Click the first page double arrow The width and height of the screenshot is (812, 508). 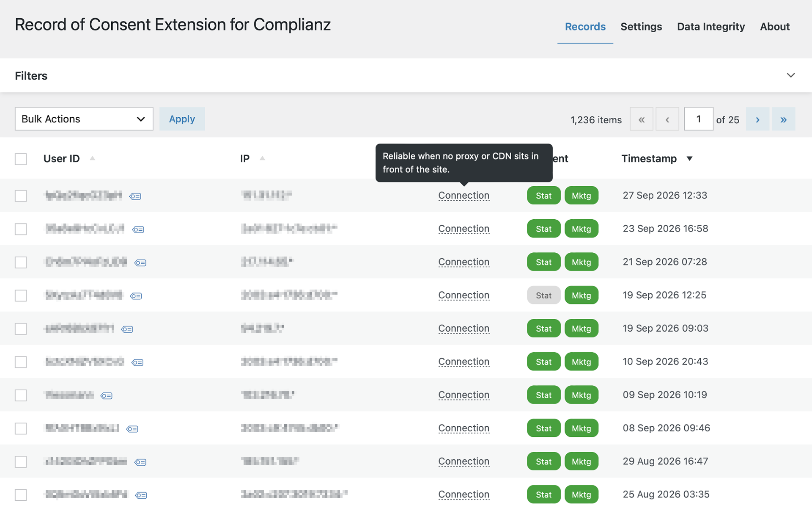pos(642,119)
